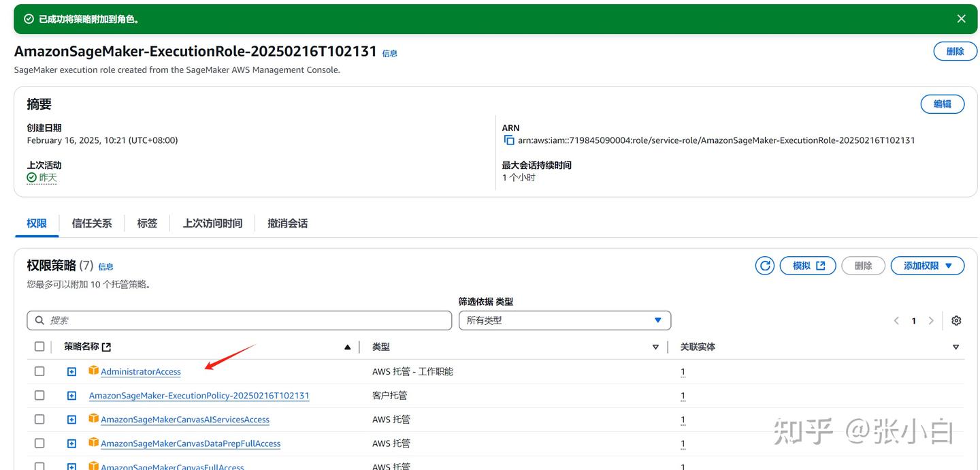The width and height of the screenshot is (980, 470).
Task: Go to next page of policies
Action: click(x=932, y=321)
